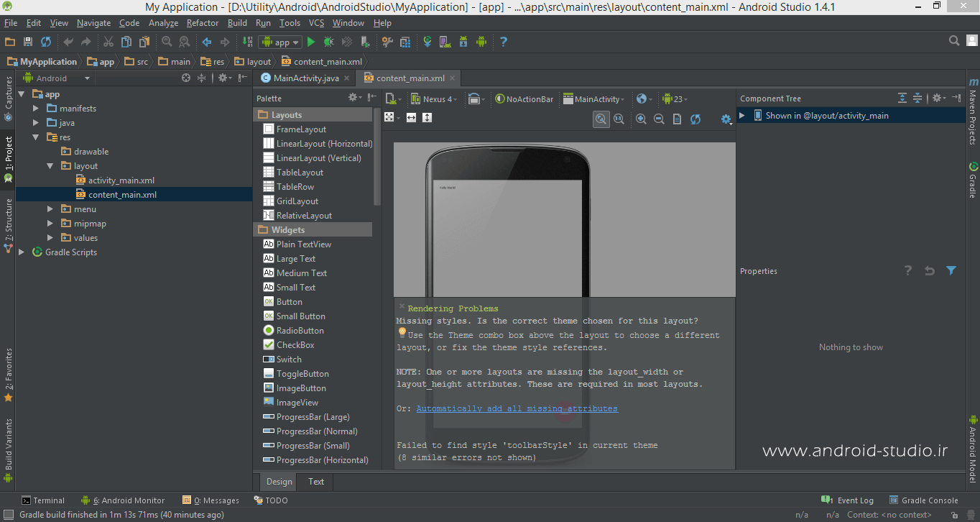Open the Nexus 4 device dropdown
980x522 pixels.
[433, 99]
